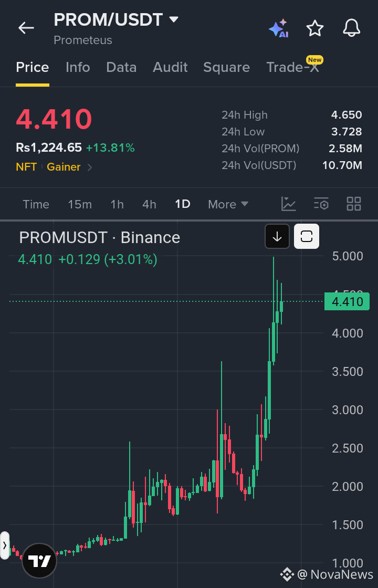Click the +13.81% change value
This screenshot has width=378, height=588.
point(110,148)
